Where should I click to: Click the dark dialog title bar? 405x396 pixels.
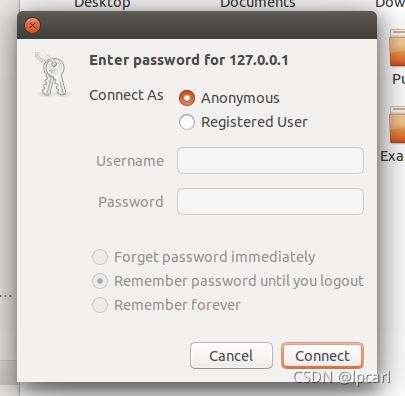197,25
